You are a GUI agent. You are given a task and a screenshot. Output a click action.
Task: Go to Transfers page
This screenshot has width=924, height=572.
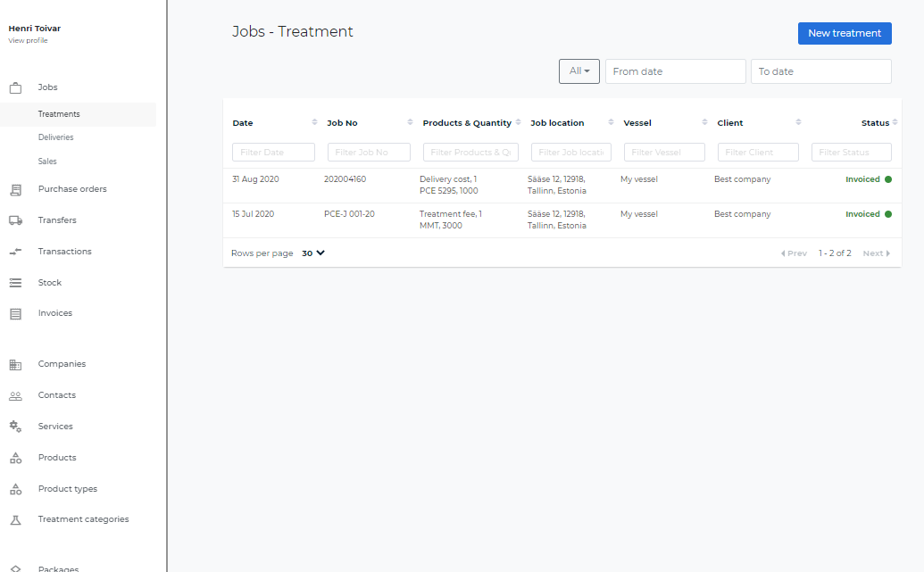click(57, 220)
